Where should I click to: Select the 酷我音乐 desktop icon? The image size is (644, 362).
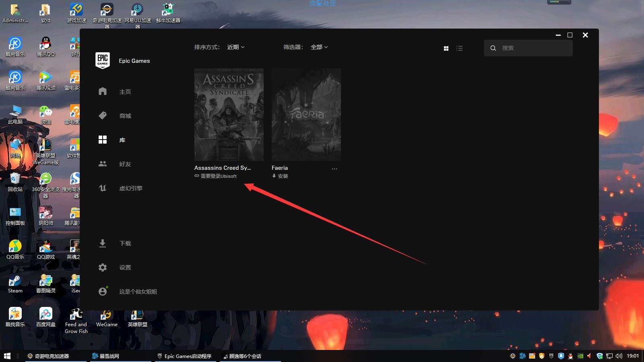click(15, 317)
